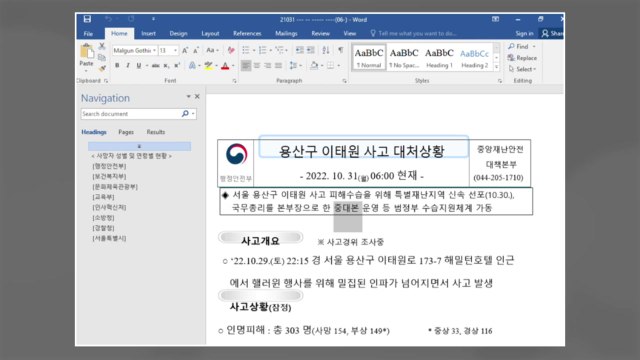Click the Copy icon under Cut

[x=102, y=58]
